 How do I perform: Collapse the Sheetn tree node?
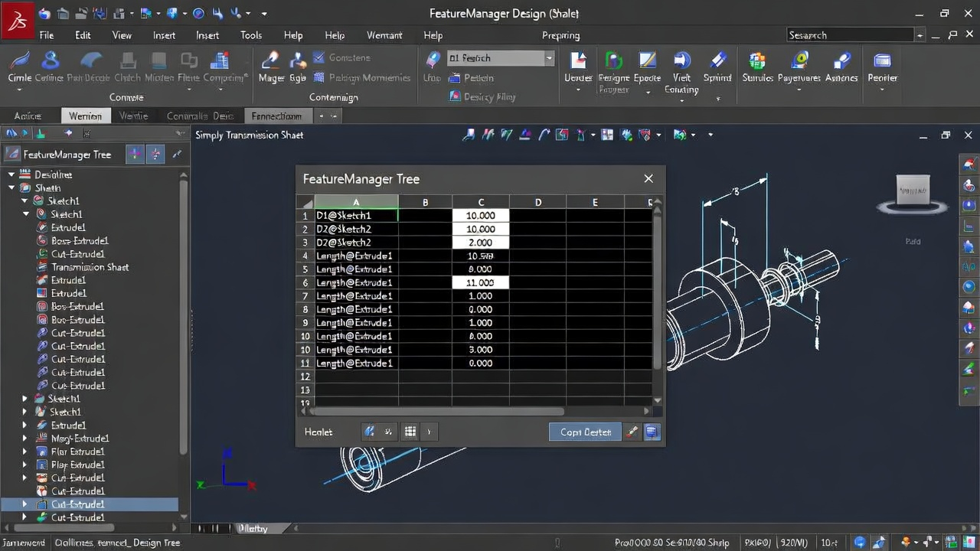tap(11, 187)
